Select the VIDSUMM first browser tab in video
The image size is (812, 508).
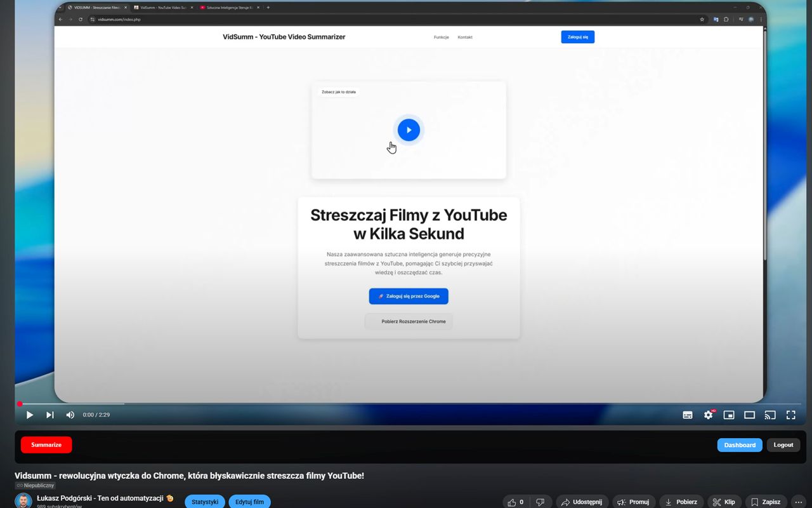96,8
